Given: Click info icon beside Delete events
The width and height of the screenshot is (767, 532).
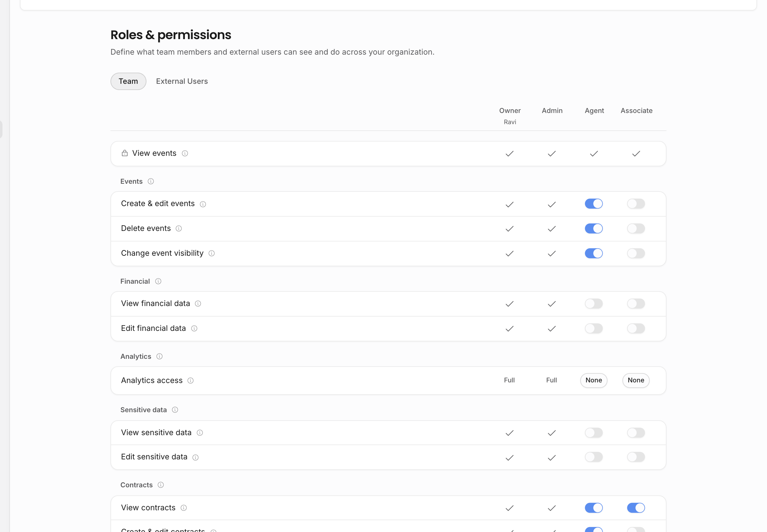Looking at the screenshot, I should click(x=179, y=229).
